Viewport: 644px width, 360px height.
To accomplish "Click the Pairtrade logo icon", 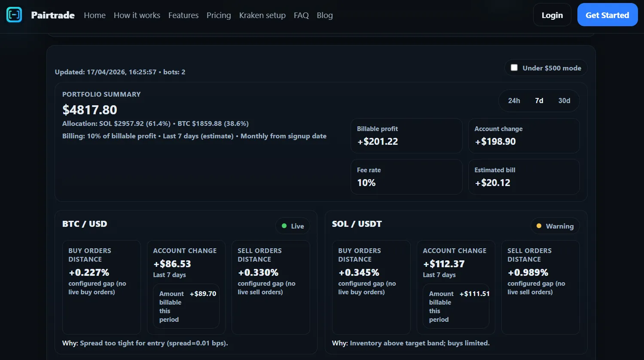I will click(x=14, y=15).
